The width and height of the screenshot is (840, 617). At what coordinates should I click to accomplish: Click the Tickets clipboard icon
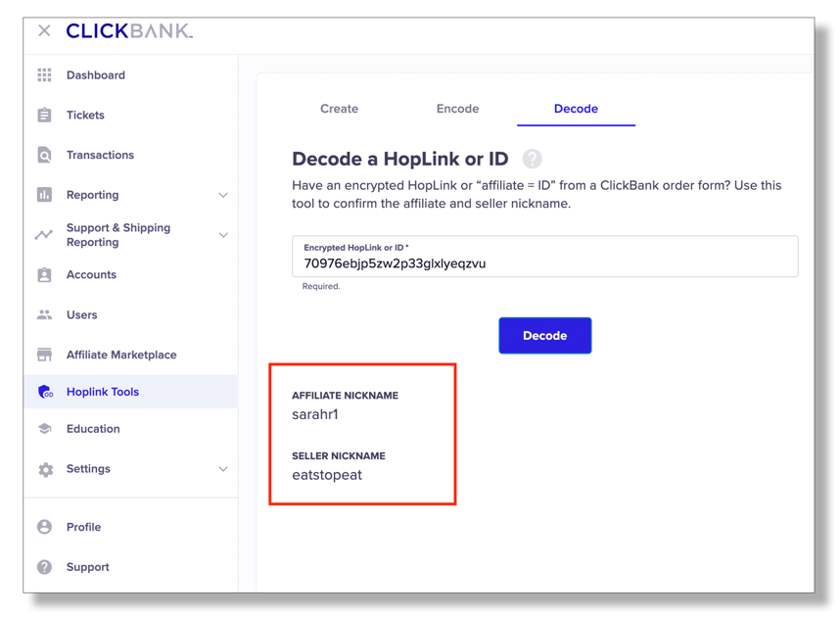point(44,115)
